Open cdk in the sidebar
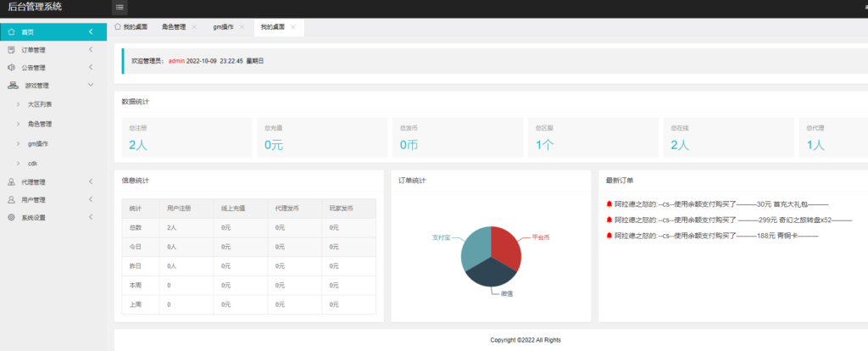868x351 pixels. click(32, 163)
